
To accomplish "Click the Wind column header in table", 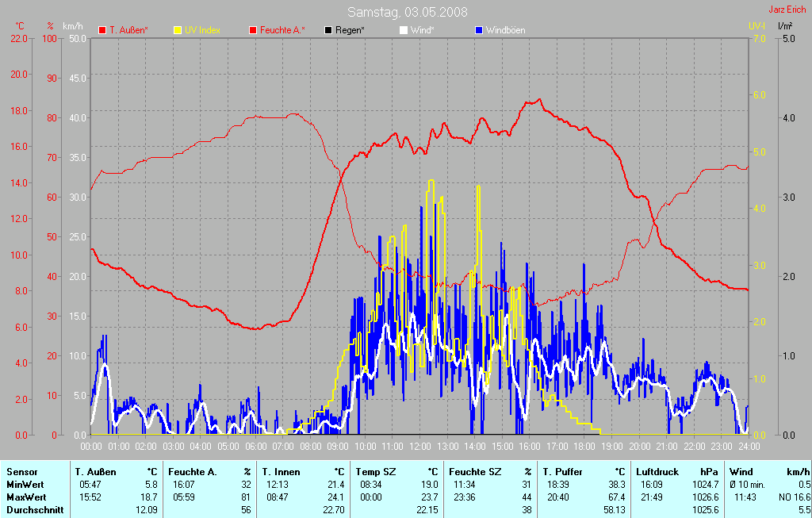I will [741, 472].
